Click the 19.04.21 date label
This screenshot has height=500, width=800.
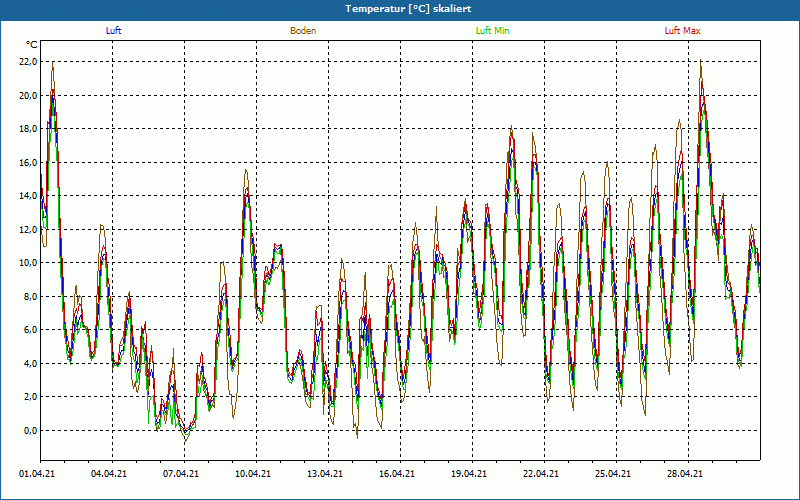(x=469, y=474)
